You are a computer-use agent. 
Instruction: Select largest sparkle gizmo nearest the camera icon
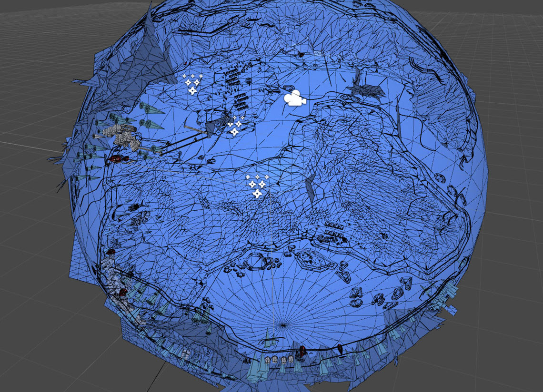(234, 131)
